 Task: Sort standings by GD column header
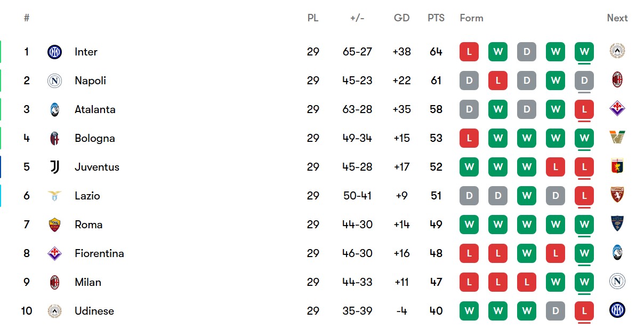(x=401, y=18)
